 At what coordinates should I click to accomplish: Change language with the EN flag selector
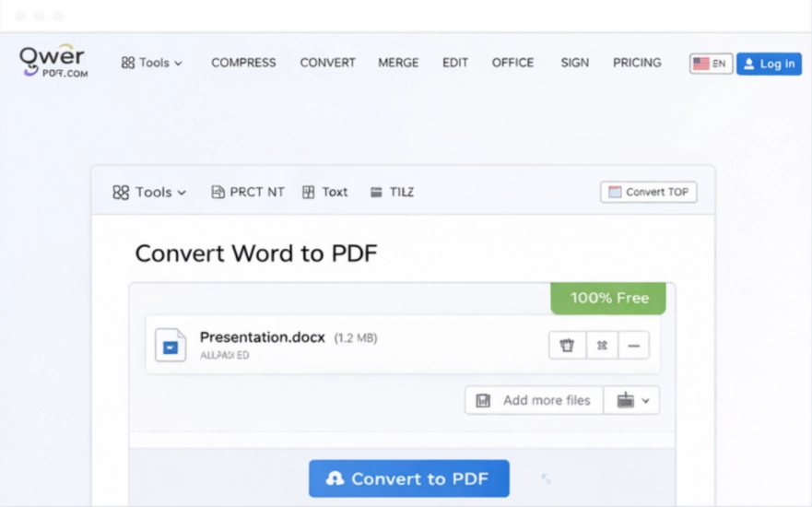tap(711, 64)
